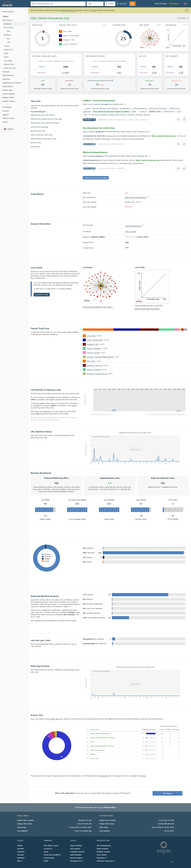Image resolution: width=191 pixels, height=868 pixels.
Task: Click the IP address 104.21.65.68 link
Action: click(x=131, y=231)
